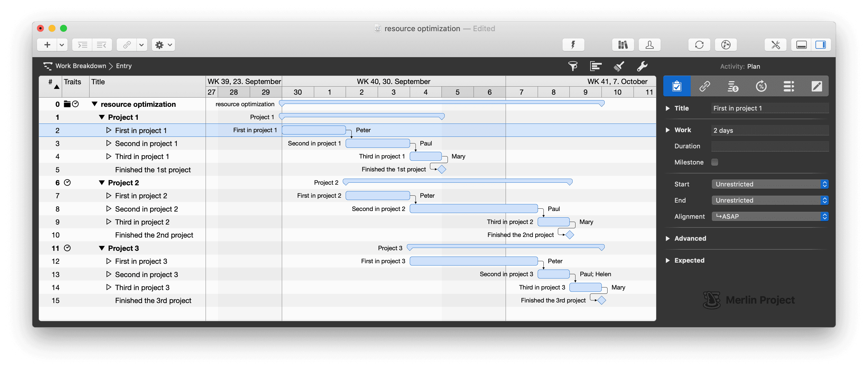Open the Library icon in the toolbar
The height and width of the screenshot is (370, 868).
pos(623,44)
